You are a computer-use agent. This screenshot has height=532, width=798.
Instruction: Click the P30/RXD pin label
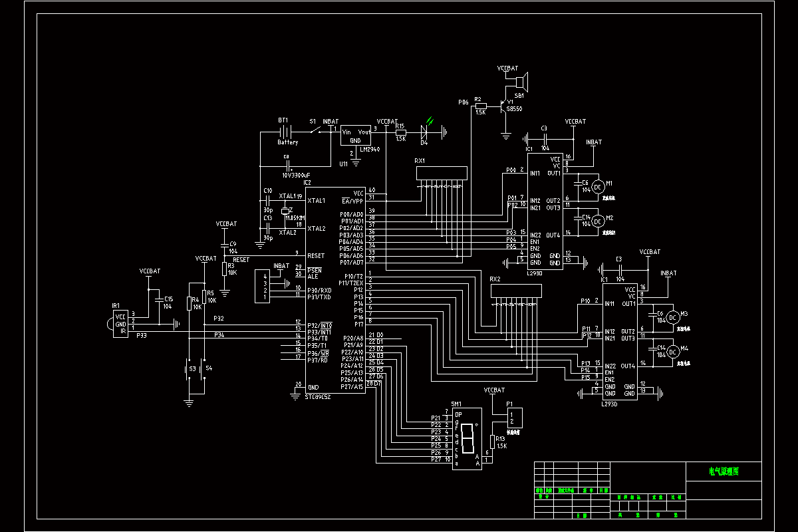pyautogui.click(x=320, y=291)
